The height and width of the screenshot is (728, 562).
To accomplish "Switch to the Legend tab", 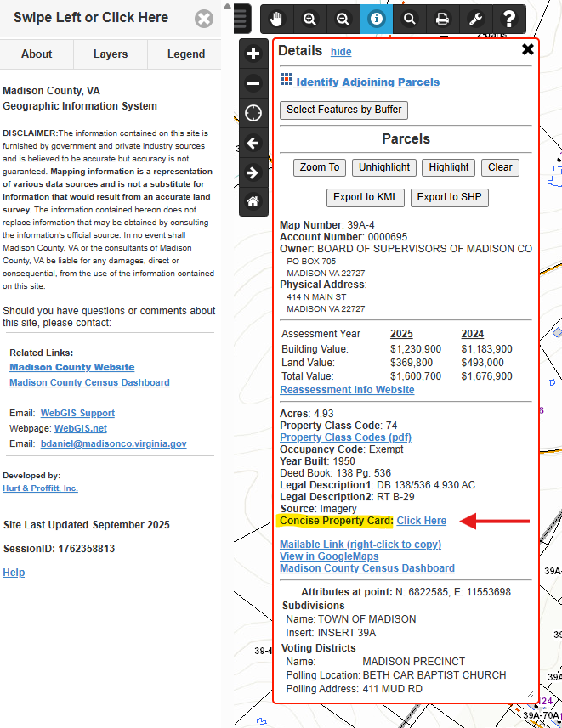I will (x=186, y=54).
